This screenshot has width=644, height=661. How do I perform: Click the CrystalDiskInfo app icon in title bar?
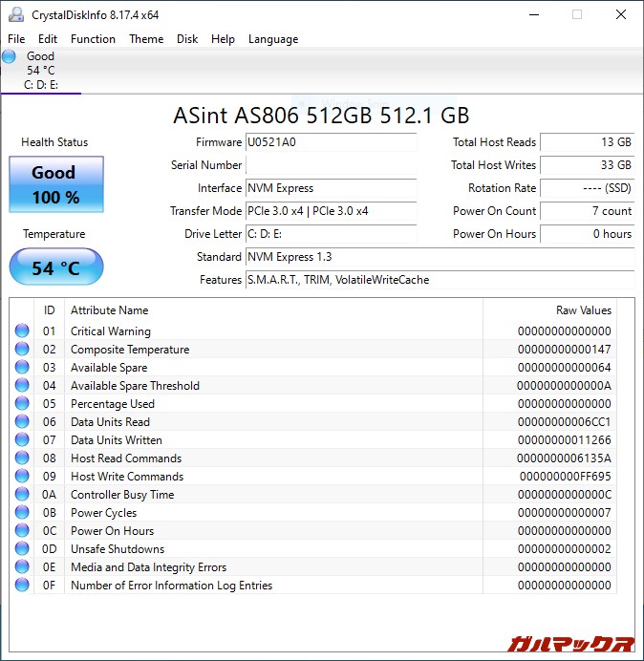pos(16,14)
